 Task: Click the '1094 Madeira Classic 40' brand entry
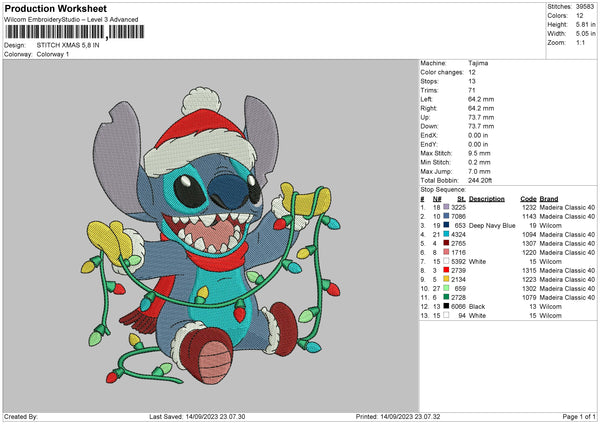coord(559,235)
